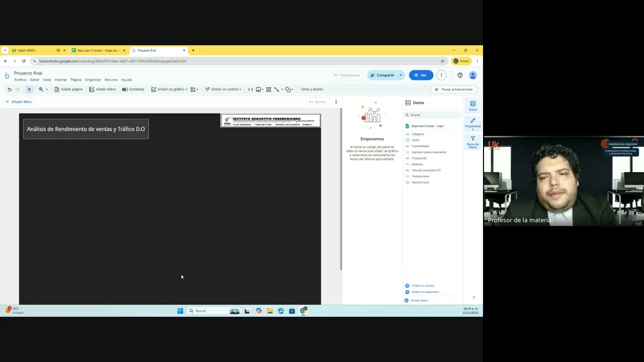Image resolution: width=644 pixels, height=362 pixels.
Task: Open the tab search chevron
Action: (x=5, y=50)
